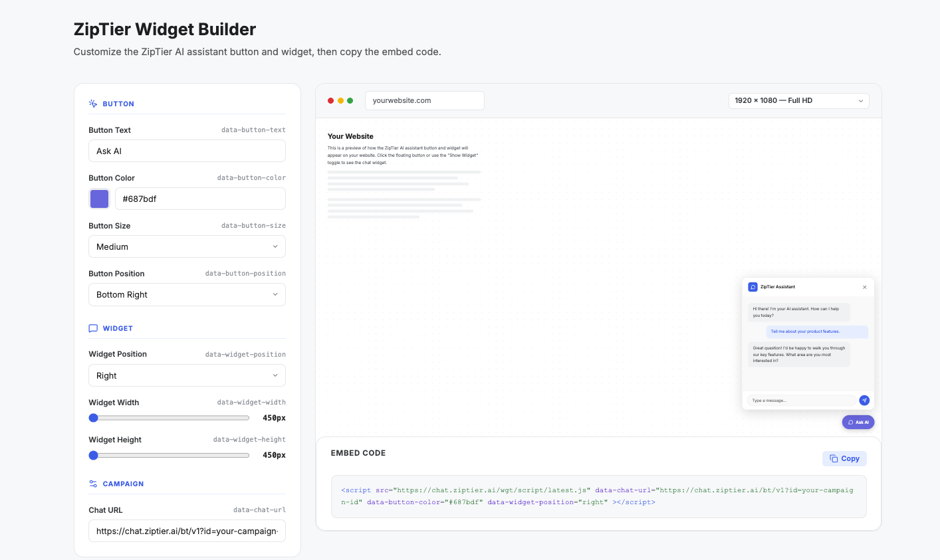The width and height of the screenshot is (940, 560).
Task: Click the BUTTON section wand icon
Action: (x=93, y=104)
